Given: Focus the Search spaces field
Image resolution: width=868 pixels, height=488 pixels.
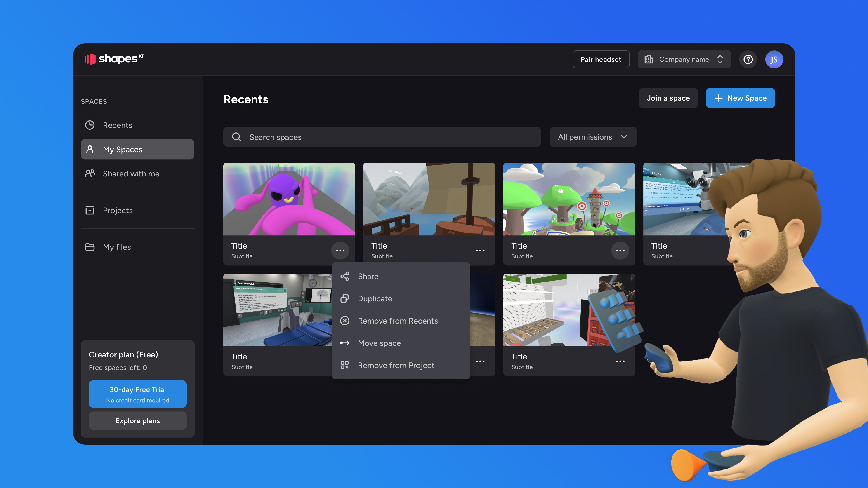Looking at the screenshot, I should [382, 137].
